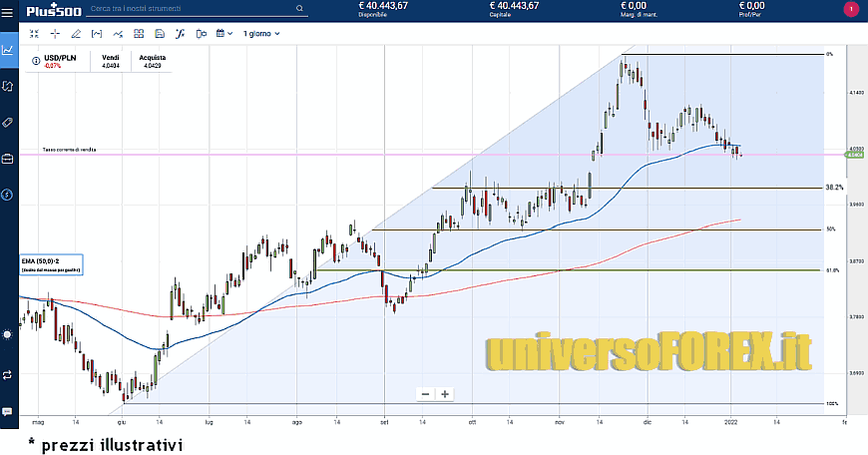Image resolution: width=868 pixels, height=455 pixels.
Task: Click the save chart icon
Action: pos(160,33)
